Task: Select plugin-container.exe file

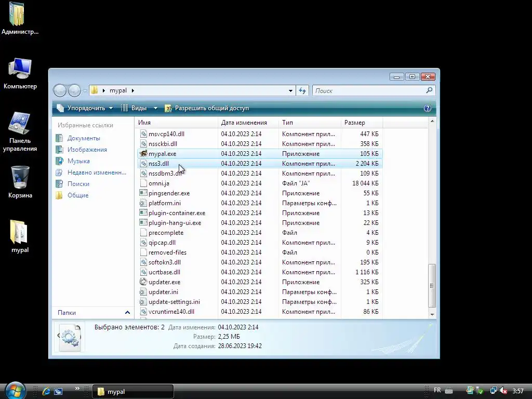Action: tap(177, 213)
